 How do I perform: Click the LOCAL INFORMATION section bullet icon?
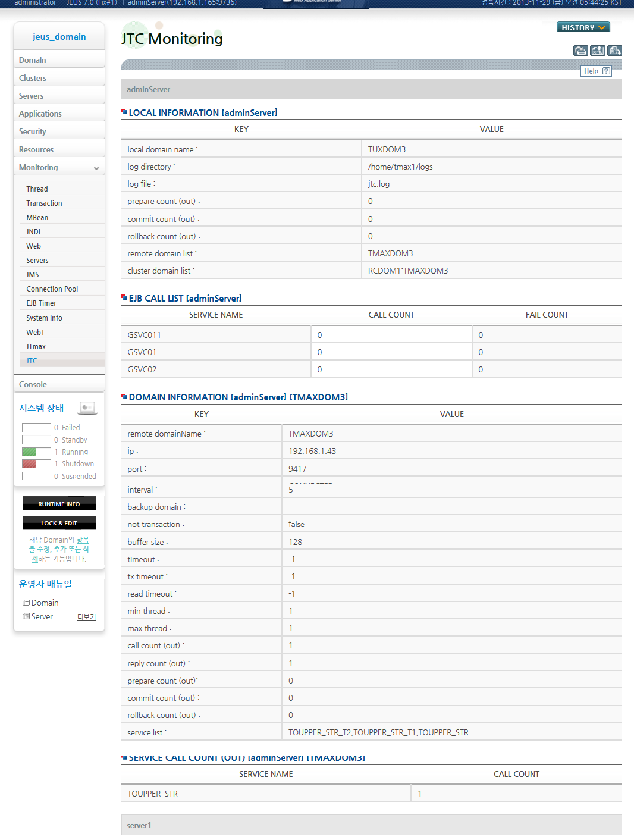coord(124,112)
